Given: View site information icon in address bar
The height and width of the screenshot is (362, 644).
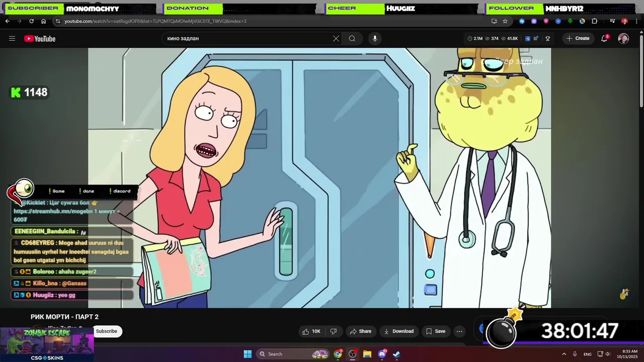Looking at the screenshot, I should tap(58, 21).
